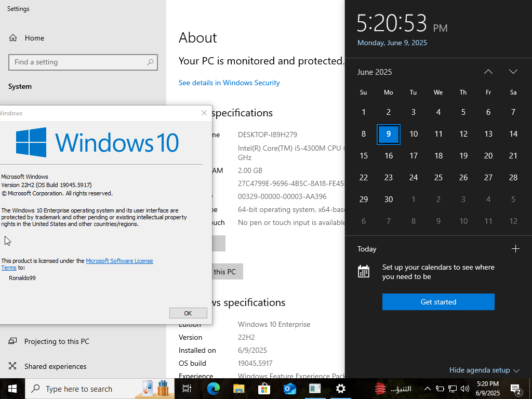Add a new event with plus icon
Screen dimensions: 532x399
[515, 249]
